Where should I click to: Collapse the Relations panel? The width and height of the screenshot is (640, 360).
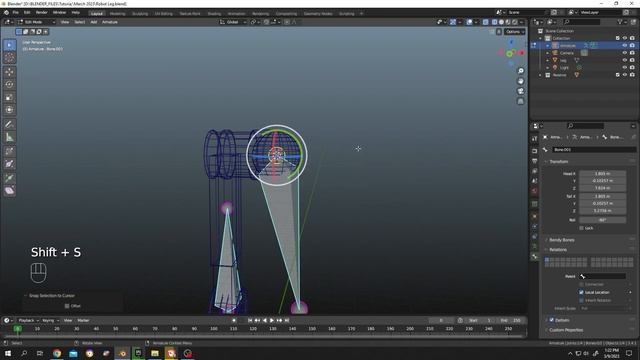pos(558,250)
